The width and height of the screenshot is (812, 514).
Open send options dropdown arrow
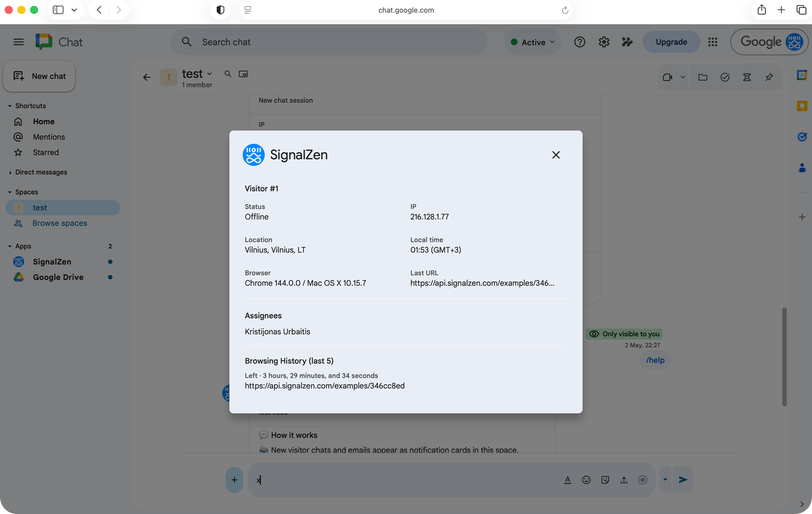[665, 480]
